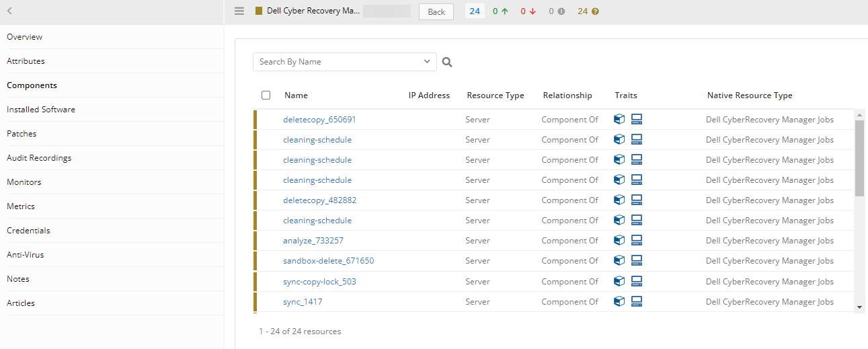The width and height of the screenshot is (868, 349).
Task: Click the green up-arrow status count
Action: [500, 11]
